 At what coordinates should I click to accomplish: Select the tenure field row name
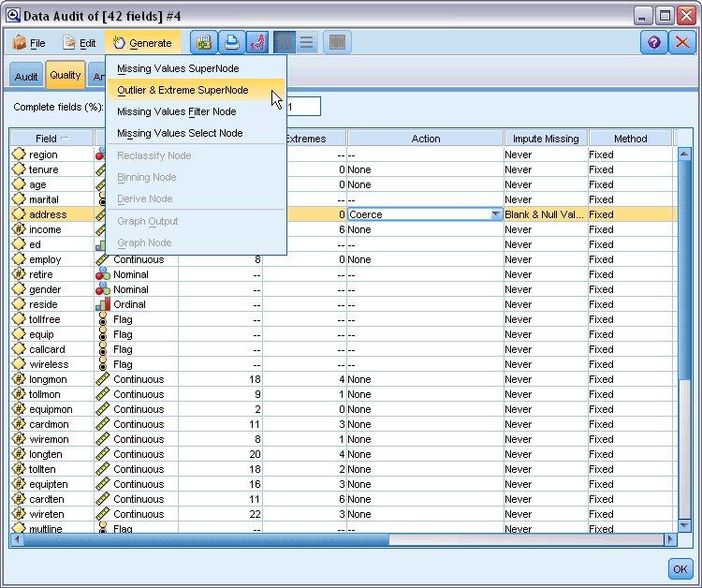pyautogui.click(x=43, y=169)
